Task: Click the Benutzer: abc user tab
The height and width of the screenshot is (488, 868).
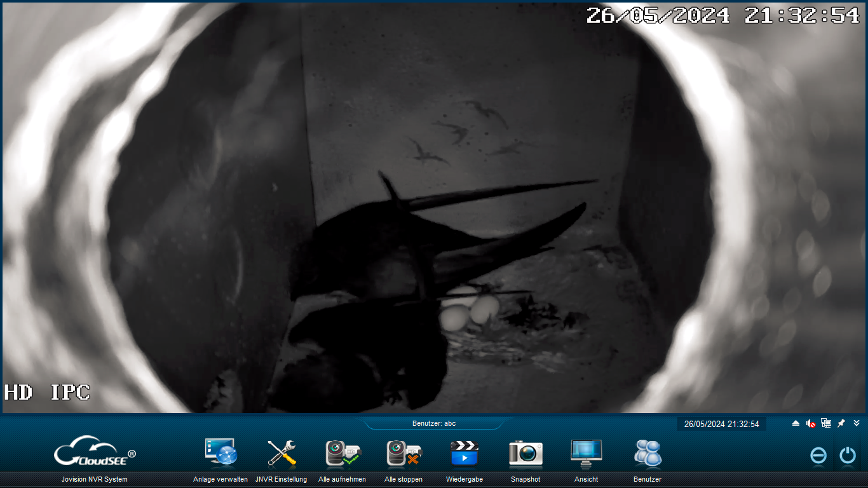Action: coord(434,423)
